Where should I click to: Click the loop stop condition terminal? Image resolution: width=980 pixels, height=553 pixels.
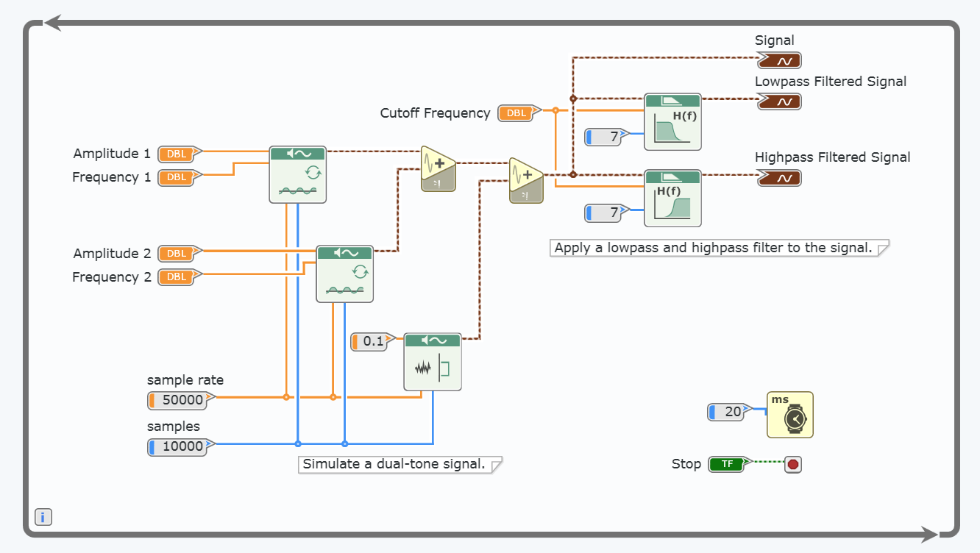pos(792,464)
